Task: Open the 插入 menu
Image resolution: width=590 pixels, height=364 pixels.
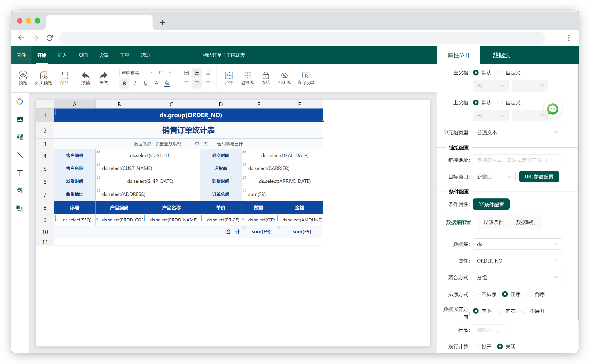Action: pyautogui.click(x=62, y=55)
